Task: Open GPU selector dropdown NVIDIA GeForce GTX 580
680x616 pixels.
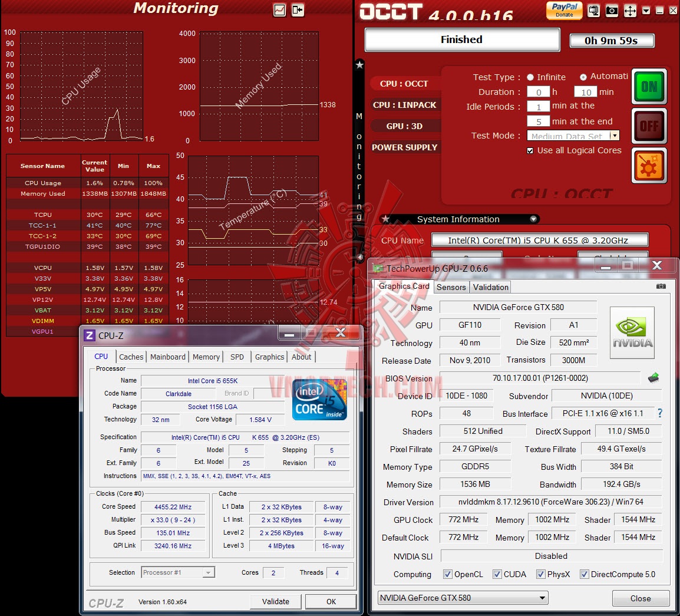Action: click(x=463, y=598)
